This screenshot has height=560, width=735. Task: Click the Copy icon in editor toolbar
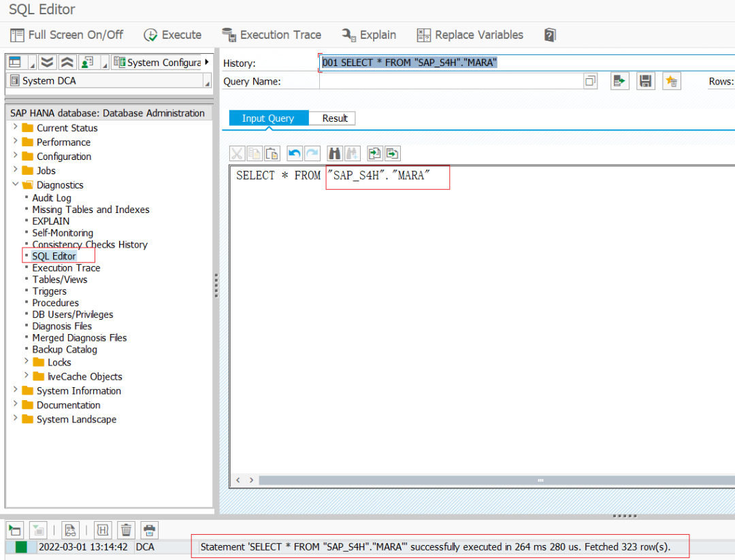tap(254, 153)
